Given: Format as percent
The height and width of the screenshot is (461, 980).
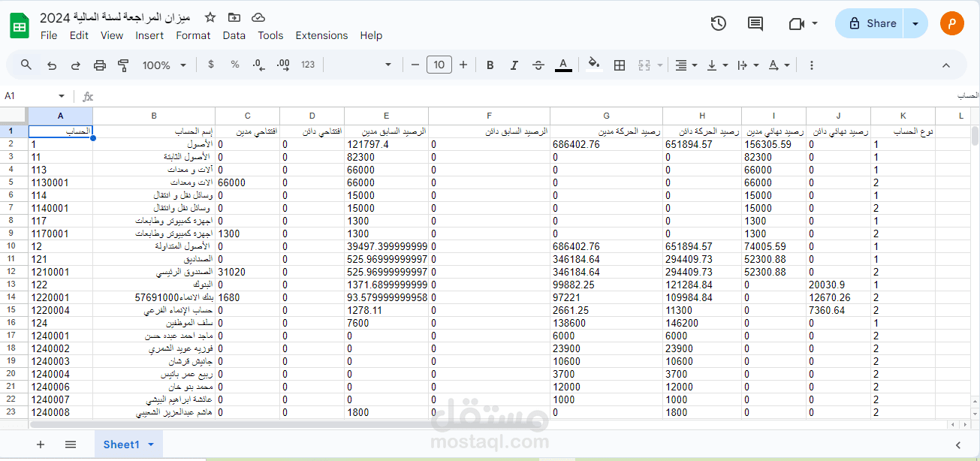Looking at the screenshot, I should [x=235, y=65].
